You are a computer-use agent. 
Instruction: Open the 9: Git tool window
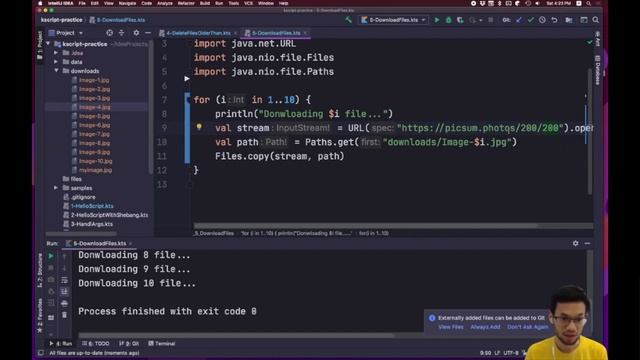tap(129, 344)
